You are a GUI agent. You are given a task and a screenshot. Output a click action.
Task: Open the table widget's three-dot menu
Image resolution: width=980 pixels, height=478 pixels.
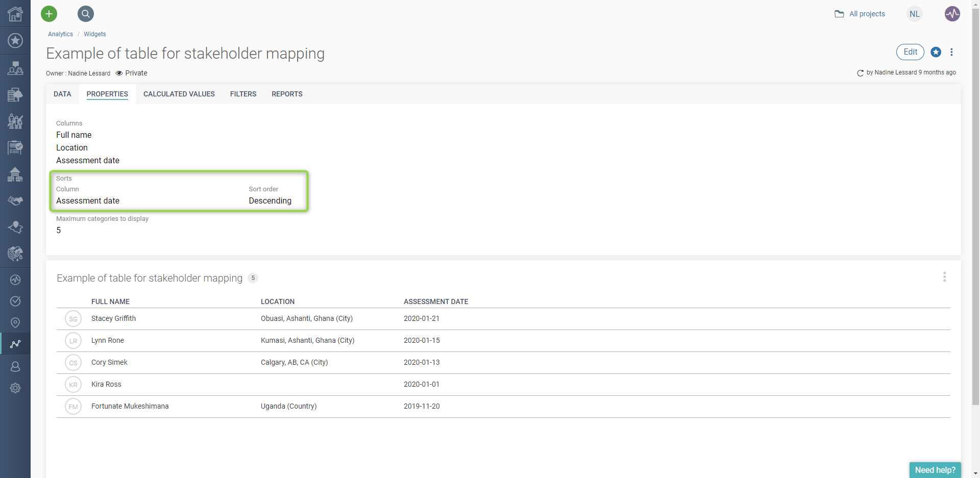[x=944, y=276]
